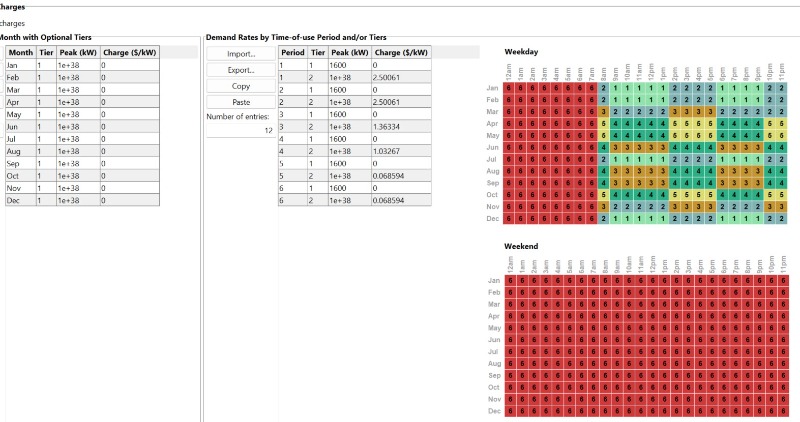Click the Import... button
This screenshot has height=422, width=800.
pos(240,53)
